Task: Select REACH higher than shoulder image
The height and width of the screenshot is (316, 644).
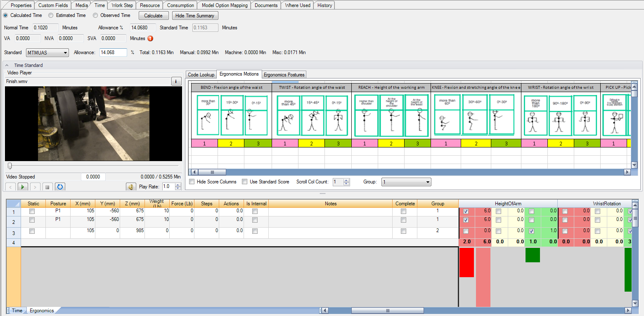Action: (x=365, y=116)
